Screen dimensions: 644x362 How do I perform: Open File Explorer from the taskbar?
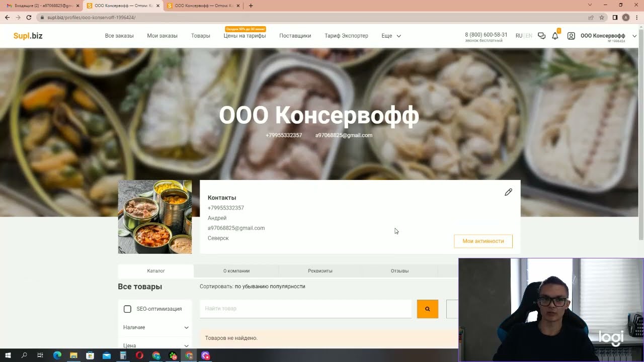[73, 355]
